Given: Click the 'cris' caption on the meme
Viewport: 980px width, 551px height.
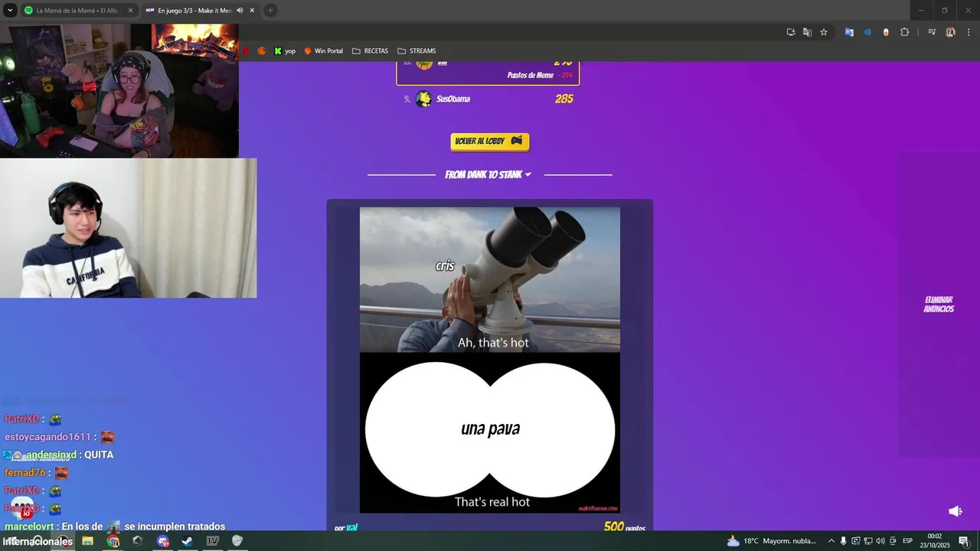Looking at the screenshot, I should click(x=445, y=266).
